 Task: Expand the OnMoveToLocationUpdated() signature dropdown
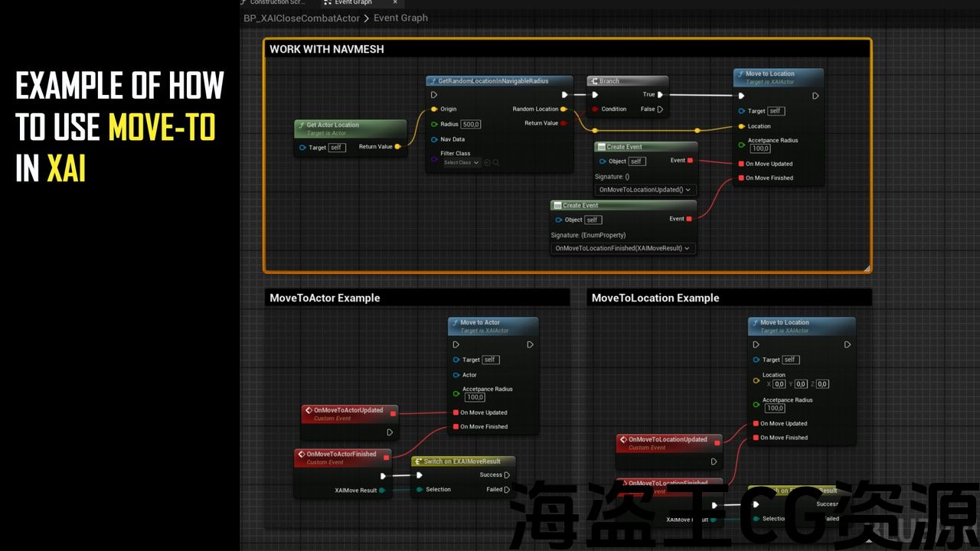pyautogui.click(x=645, y=190)
